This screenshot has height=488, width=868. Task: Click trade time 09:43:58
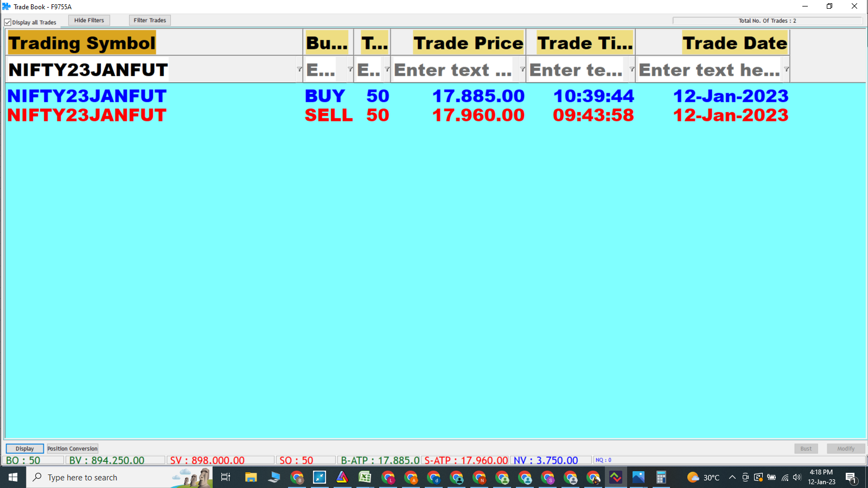[593, 115]
